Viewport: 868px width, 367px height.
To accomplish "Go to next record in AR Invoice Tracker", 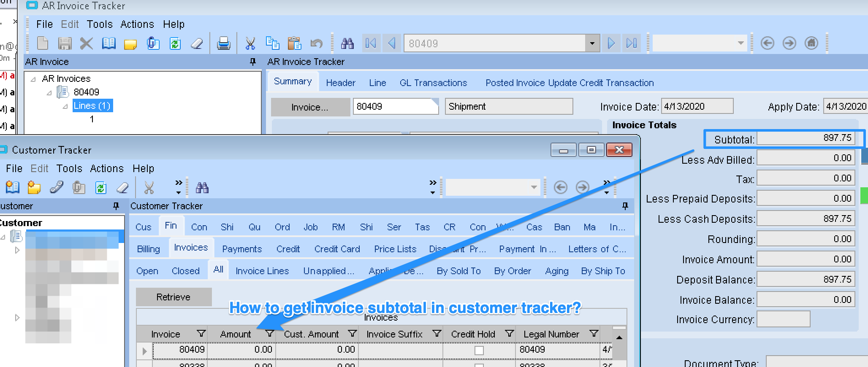I will pyautogui.click(x=611, y=43).
